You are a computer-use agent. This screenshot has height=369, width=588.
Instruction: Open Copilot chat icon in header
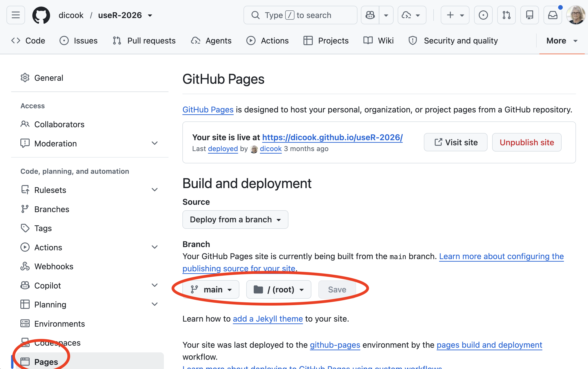370,15
